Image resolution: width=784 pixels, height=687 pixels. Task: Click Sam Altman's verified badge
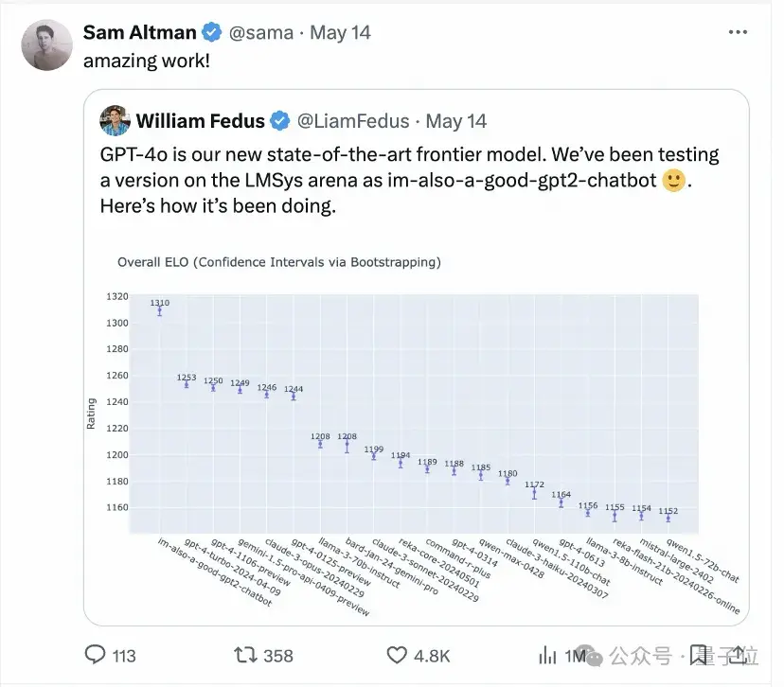(x=212, y=33)
